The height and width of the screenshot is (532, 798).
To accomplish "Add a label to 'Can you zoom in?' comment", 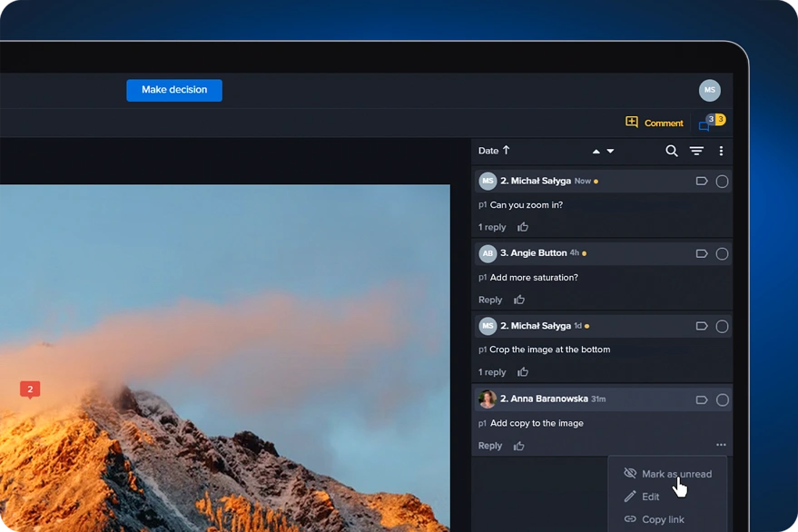I will coord(702,182).
